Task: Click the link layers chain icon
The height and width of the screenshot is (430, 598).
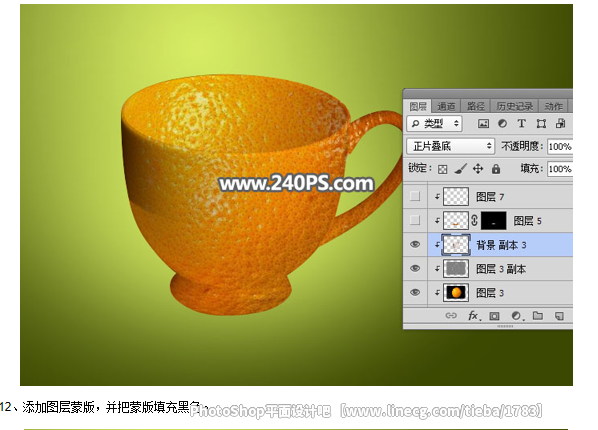Action: 451,316
